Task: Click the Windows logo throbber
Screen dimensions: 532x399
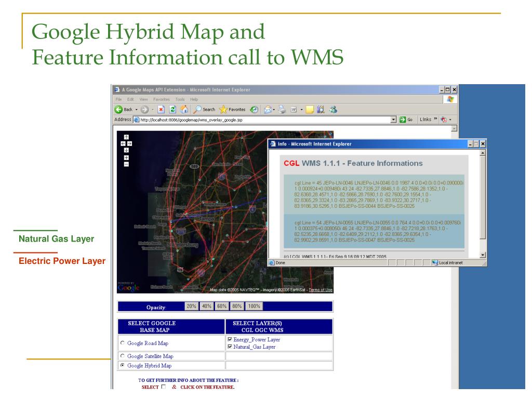Action: (x=450, y=99)
